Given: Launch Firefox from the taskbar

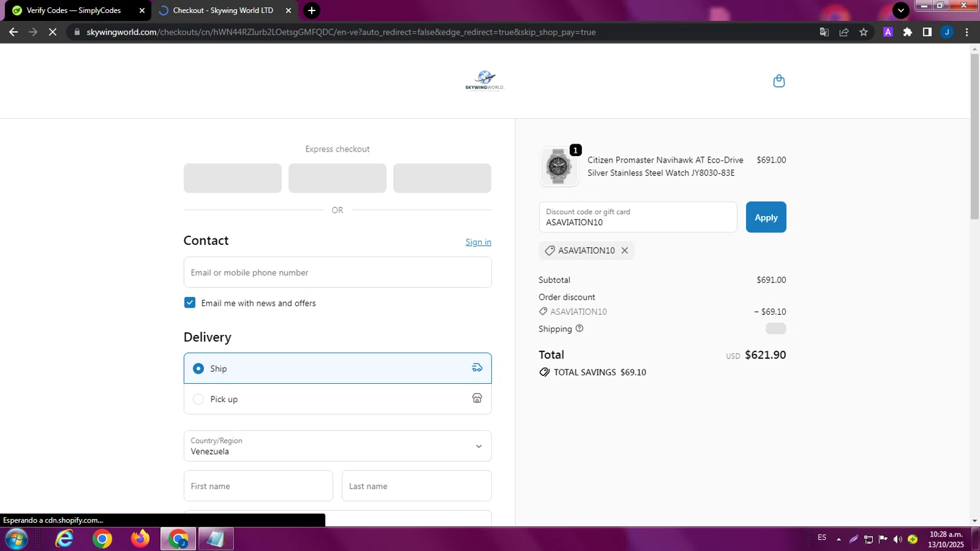Looking at the screenshot, I should (140, 539).
